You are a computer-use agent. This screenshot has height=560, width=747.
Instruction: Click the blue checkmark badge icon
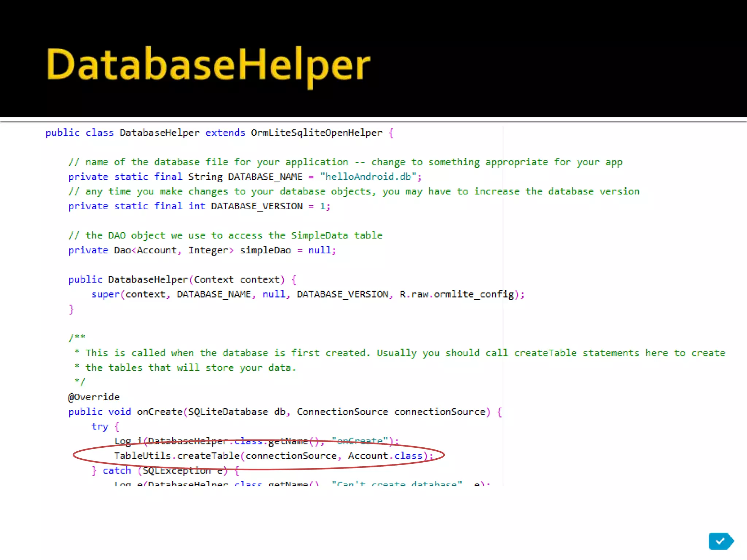(720, 541)
